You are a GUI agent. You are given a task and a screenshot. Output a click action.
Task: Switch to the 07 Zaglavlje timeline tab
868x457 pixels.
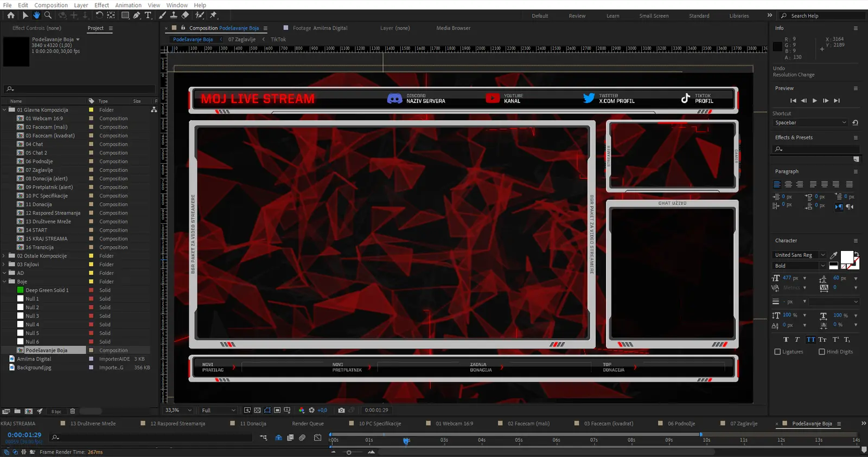pos(743,423)
